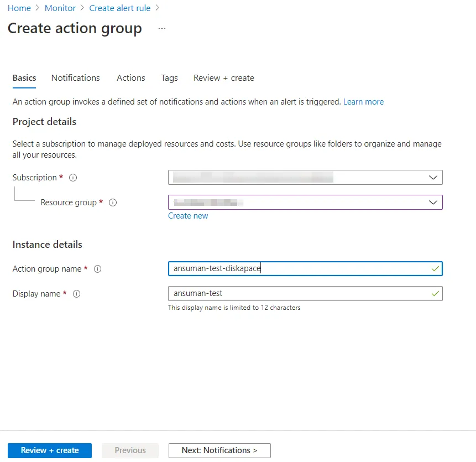Open the Learn more link
The width and height of the screenshot is (476, 462).
pyautogui.click(x=363, y=102)
